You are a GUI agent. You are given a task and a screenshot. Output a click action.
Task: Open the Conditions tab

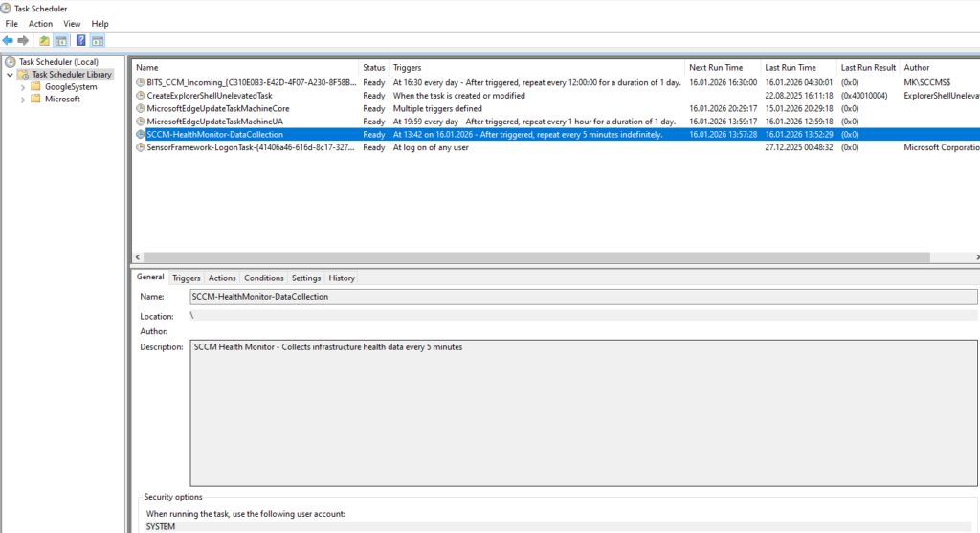[x=263, y=278]
